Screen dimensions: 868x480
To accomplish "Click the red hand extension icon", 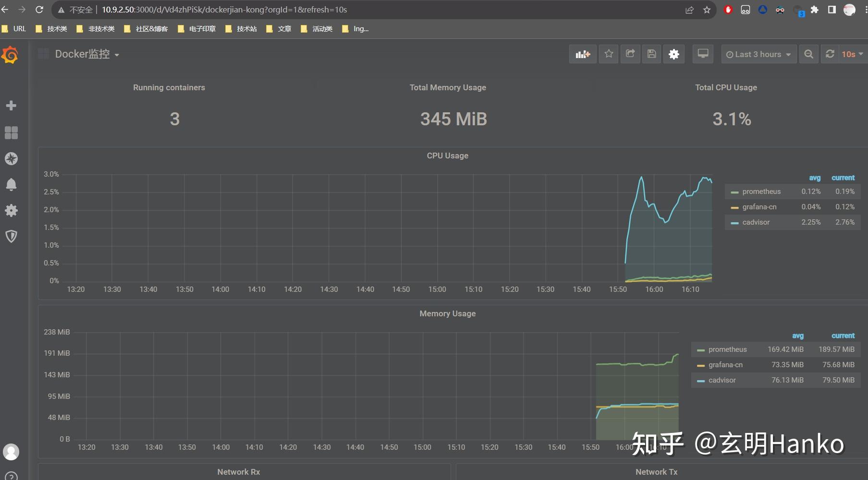I will [x=728, y=10].
